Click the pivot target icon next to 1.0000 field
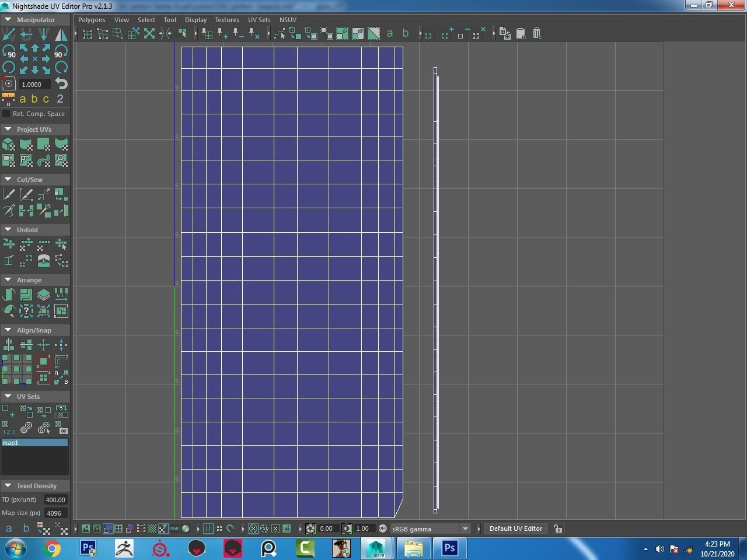 point(9,83)
